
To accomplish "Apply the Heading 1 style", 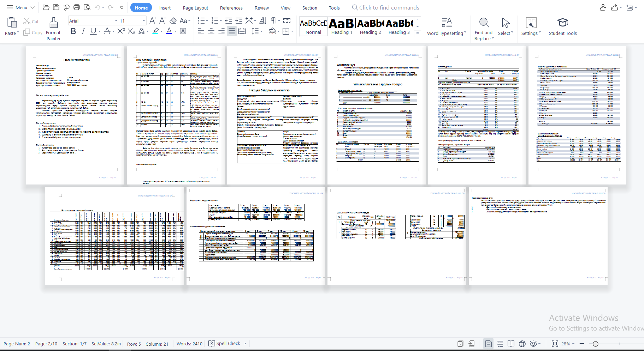I will click(x=342, y=26).
